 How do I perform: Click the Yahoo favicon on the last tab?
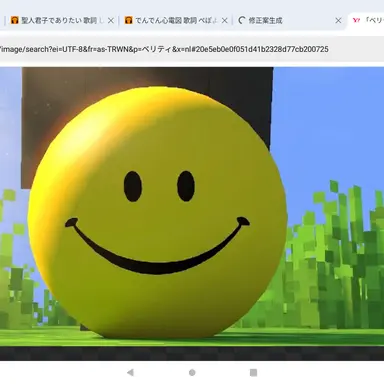(x=356, y=21)
